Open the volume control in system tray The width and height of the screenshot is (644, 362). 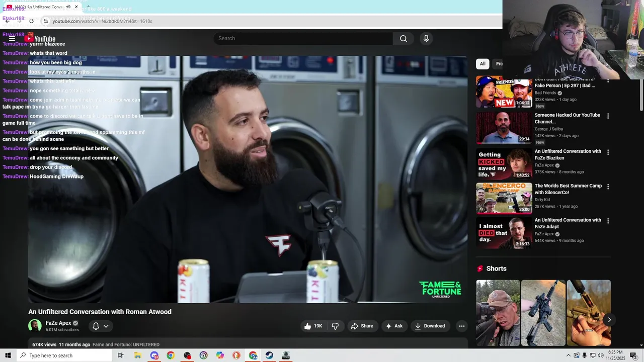point(600,355)
